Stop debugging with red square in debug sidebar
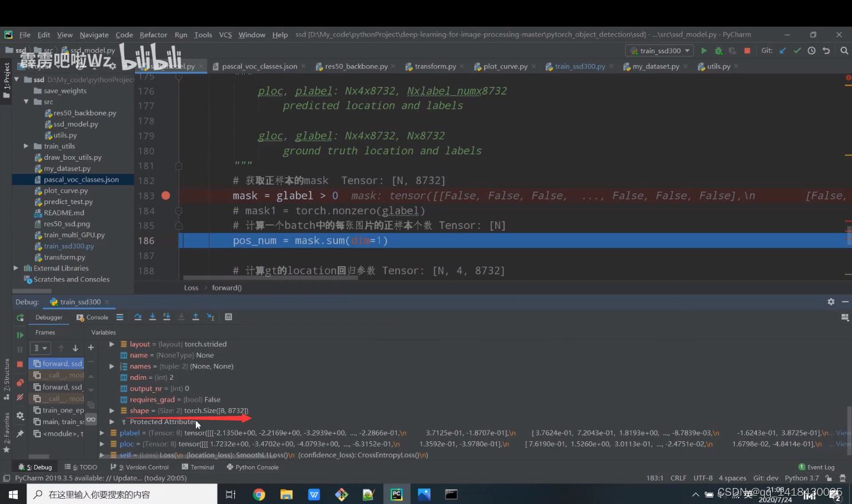The image size is (852, 504). click(20, 364)
